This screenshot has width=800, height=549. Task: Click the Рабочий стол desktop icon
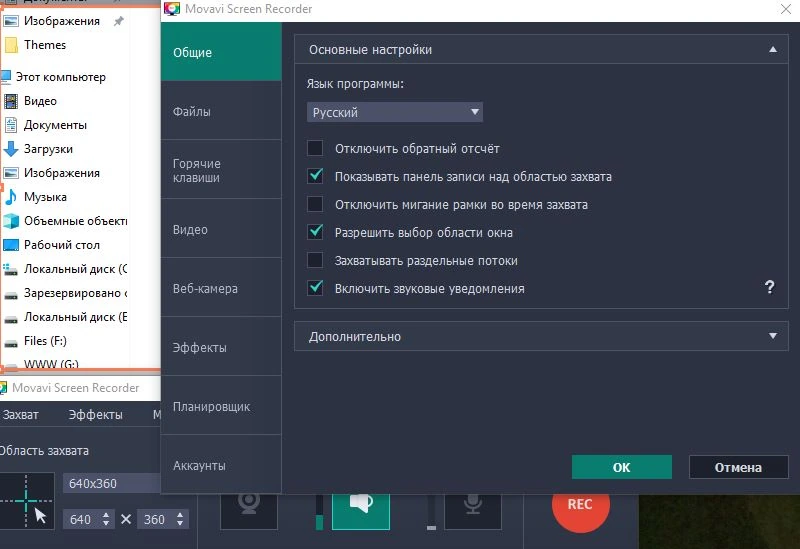[x=11, y=245]
